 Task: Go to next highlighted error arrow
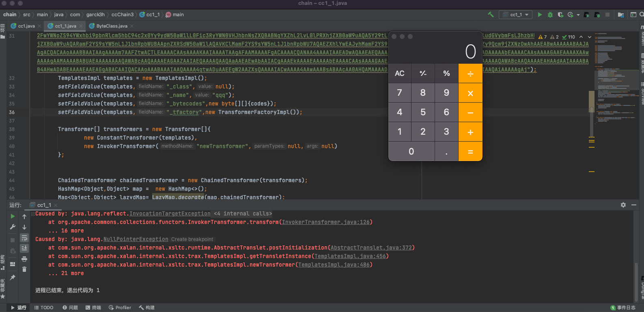click(x=590, y=37)
